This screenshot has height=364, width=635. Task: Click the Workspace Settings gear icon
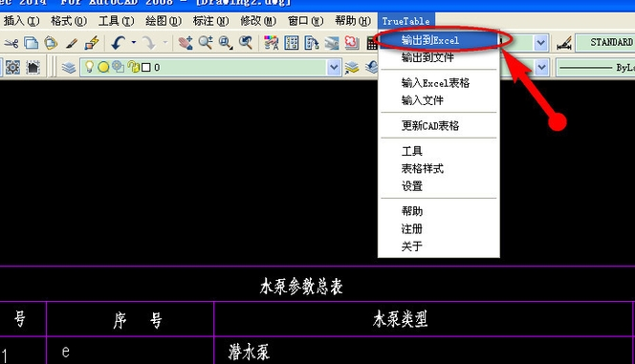[x=12, y=67]
